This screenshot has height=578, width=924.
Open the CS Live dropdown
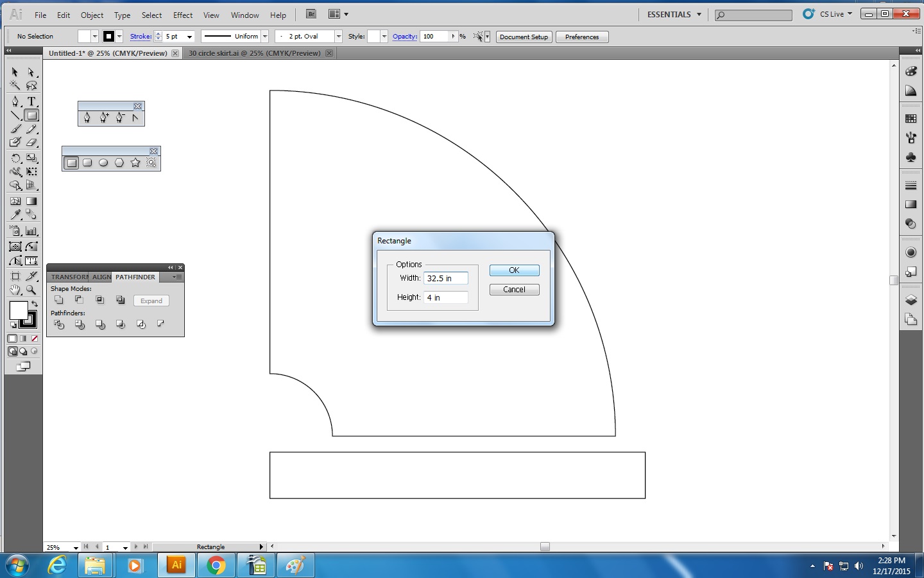coord(835,13)
